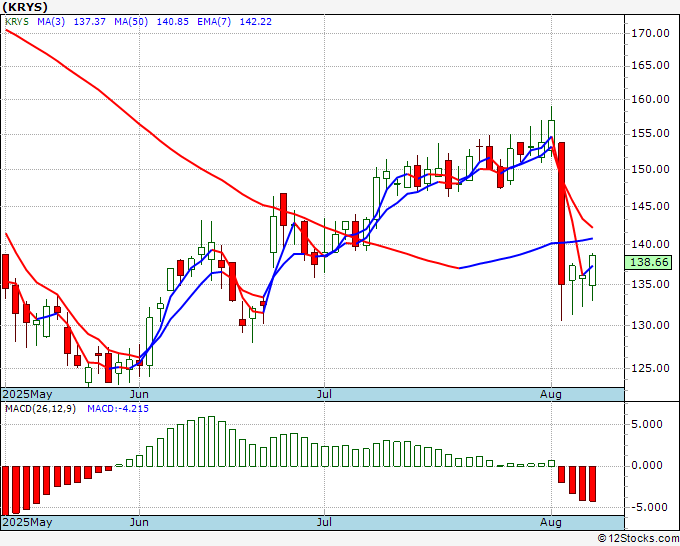Click the current price tag 138.66
680x546 pixels.
coord(650,262)
